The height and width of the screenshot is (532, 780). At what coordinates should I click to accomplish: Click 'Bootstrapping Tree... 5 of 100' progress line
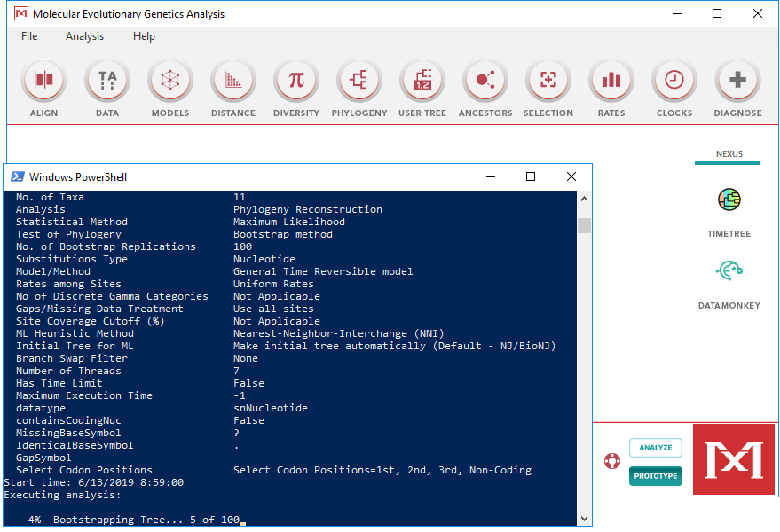tap(146, 520)
